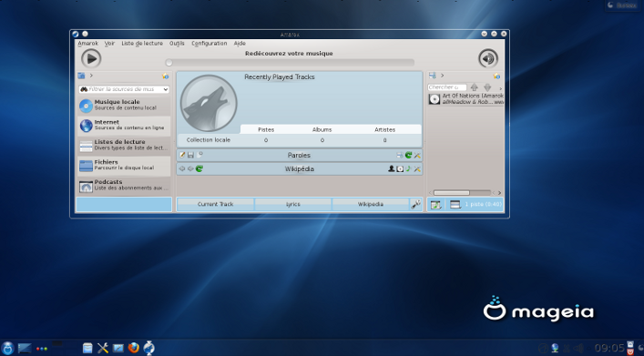Click the playlist save icon
The image size is (644, 356).
click(455, 204)
